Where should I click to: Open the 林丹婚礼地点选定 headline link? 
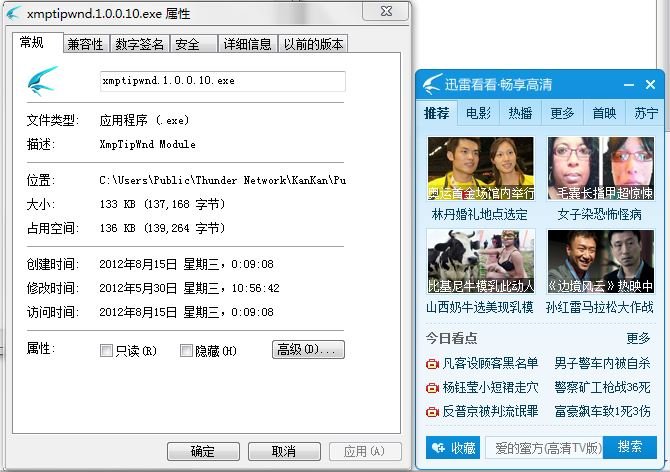point(479,214)
